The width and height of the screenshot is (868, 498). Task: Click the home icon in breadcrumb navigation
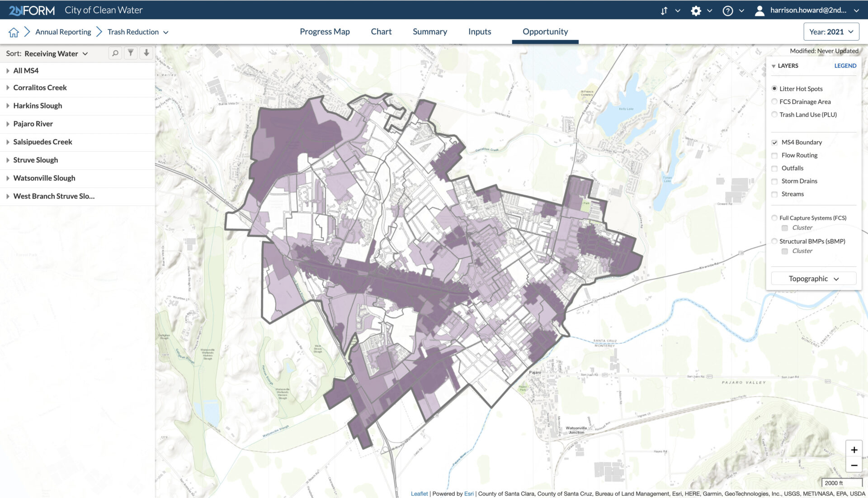pos(13,32)
